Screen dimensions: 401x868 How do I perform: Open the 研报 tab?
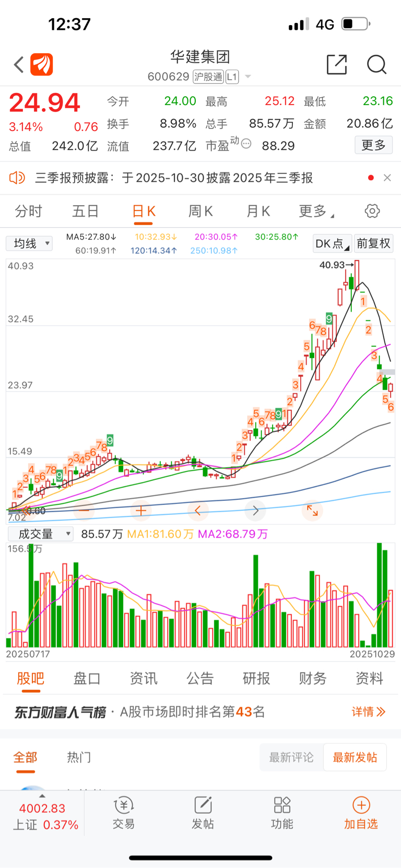click(x=256, y=678)
